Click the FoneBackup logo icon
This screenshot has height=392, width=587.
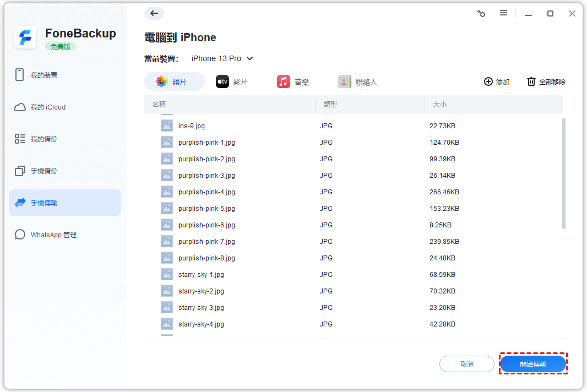25,38
